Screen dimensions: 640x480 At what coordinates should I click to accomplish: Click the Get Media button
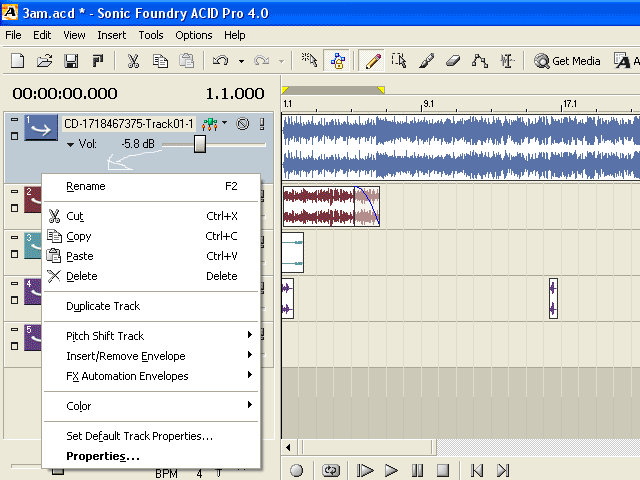click(x=567, y=61)
